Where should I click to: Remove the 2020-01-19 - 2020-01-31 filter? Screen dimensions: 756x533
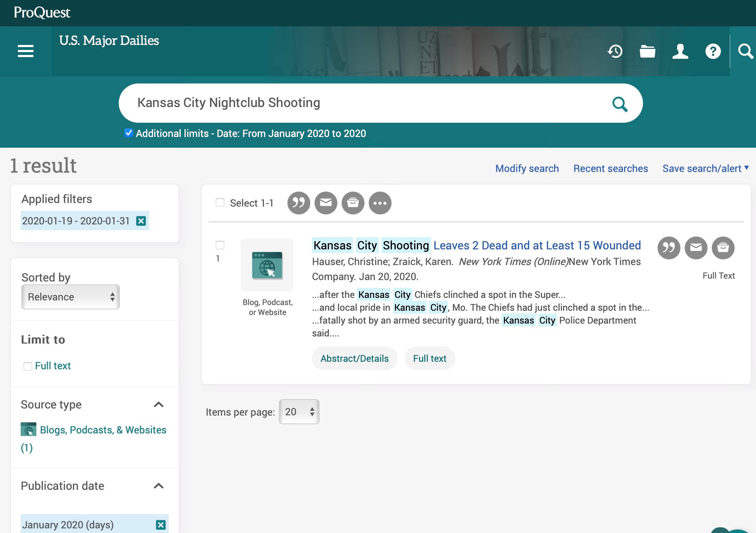point(141,221)
